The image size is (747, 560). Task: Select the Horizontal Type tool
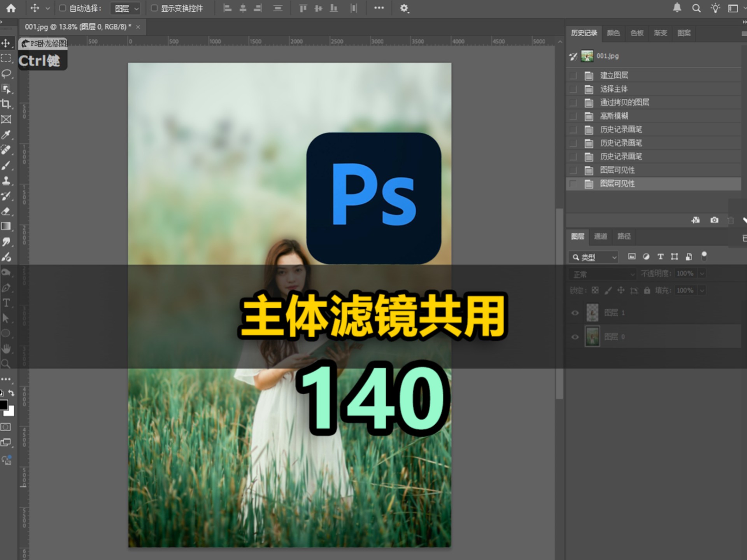point(7,303)
